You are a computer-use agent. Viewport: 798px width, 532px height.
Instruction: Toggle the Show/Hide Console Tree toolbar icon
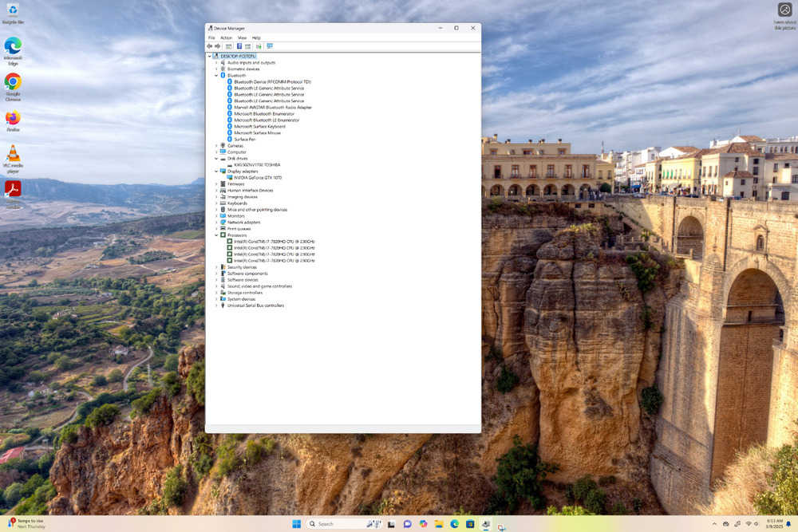tap(228, 46)
